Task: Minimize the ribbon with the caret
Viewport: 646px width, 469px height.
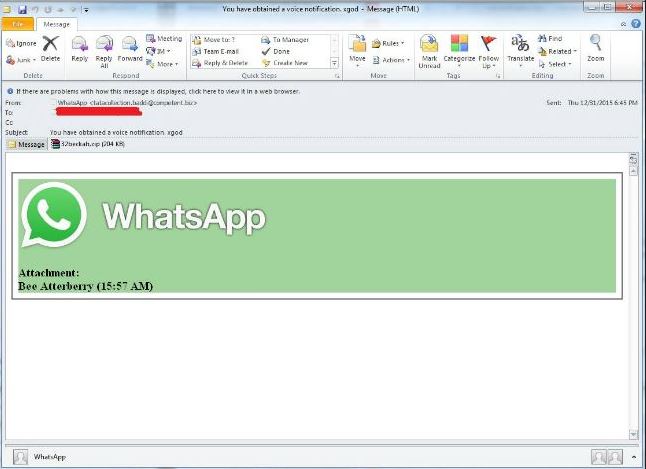Action: [623, 24]
